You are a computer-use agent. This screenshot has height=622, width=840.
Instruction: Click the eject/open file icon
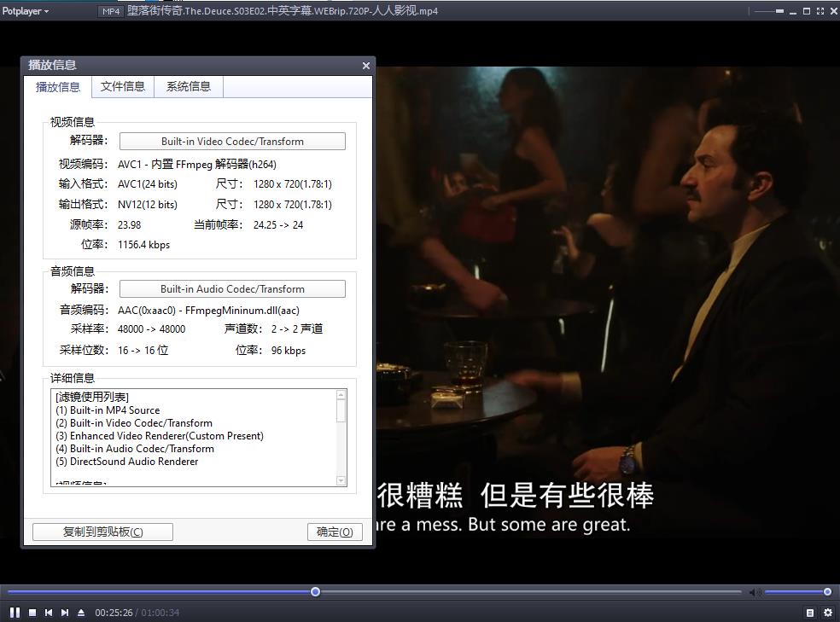81,613
